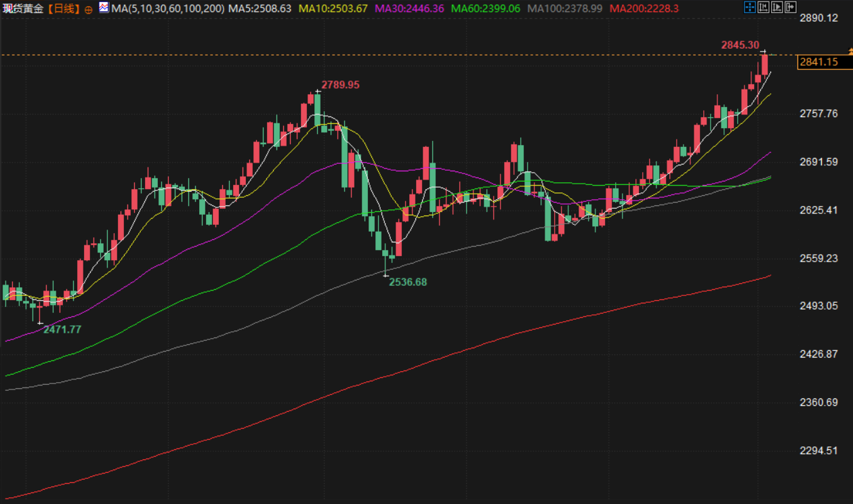
Task: Click the orange circled-plus icon beside 日线
Action: [x=88, y=9]
